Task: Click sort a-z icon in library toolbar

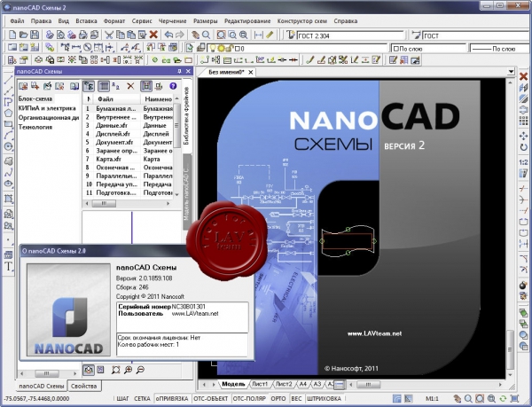Action: point(116,86)
